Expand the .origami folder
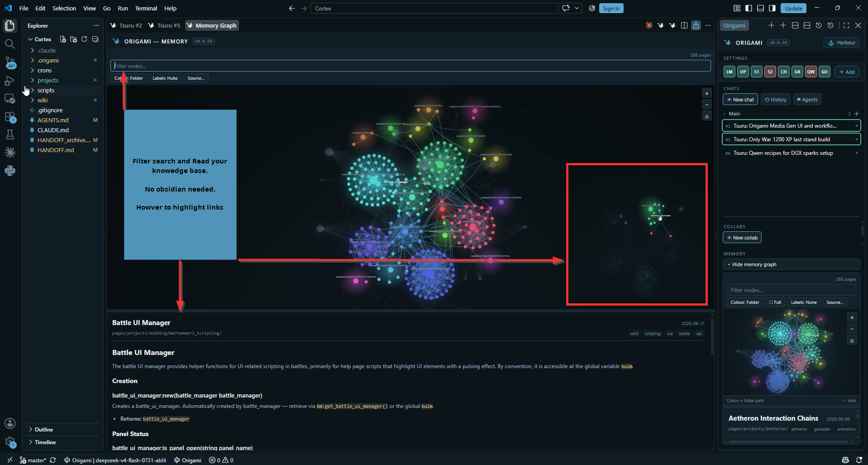The image size is (868, 465). point(63,60)
